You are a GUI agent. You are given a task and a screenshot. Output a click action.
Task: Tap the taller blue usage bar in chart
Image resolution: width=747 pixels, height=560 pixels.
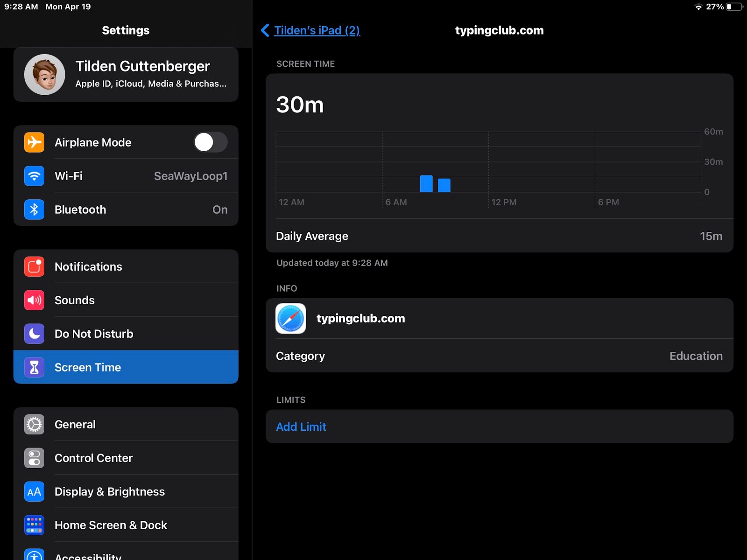pyautogui.click(x=426, y=184)
